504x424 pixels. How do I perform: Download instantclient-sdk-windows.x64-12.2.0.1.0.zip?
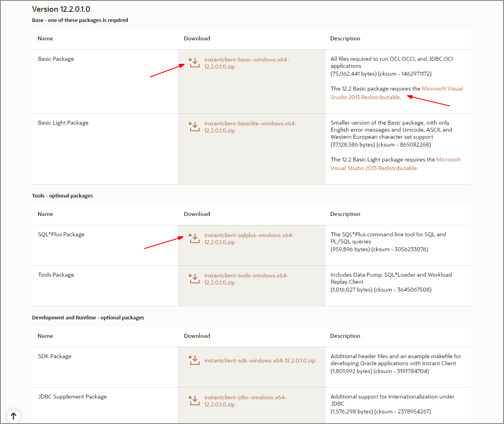[x=260, y=361]
